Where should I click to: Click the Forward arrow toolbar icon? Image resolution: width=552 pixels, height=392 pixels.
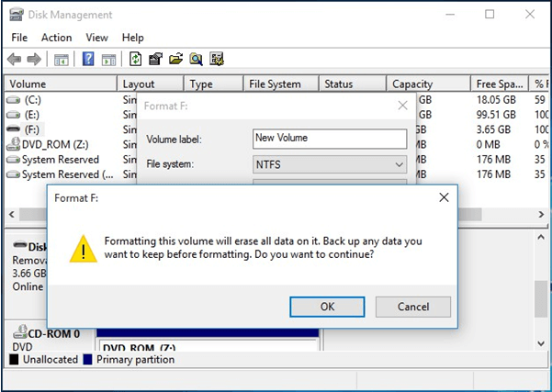[x=34, y=59]
